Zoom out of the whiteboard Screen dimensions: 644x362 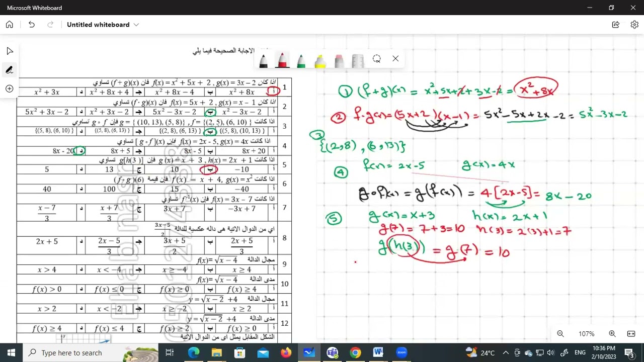[560, 334]
